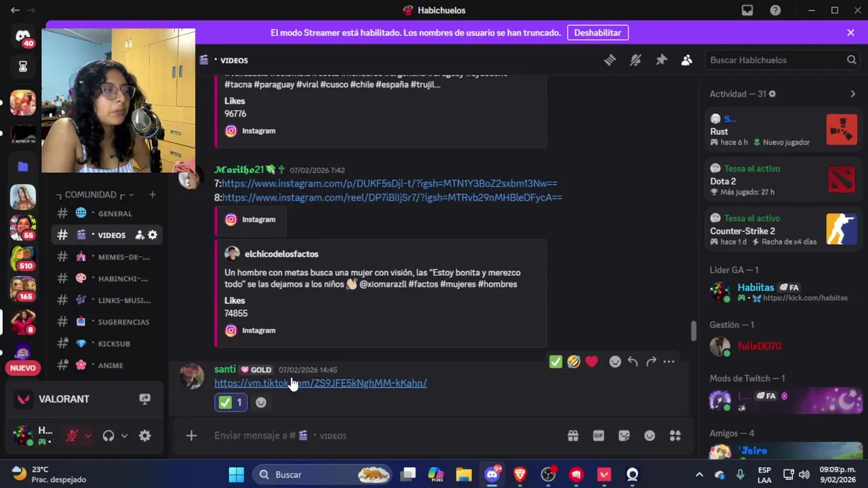Click Deshabilitar to turn off Streamer mode
The image size is (868, 488).
[x=597, y=33]
